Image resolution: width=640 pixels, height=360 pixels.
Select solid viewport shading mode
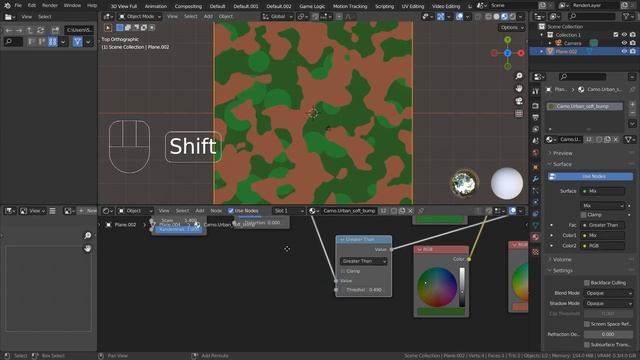[x=496, y=17]
